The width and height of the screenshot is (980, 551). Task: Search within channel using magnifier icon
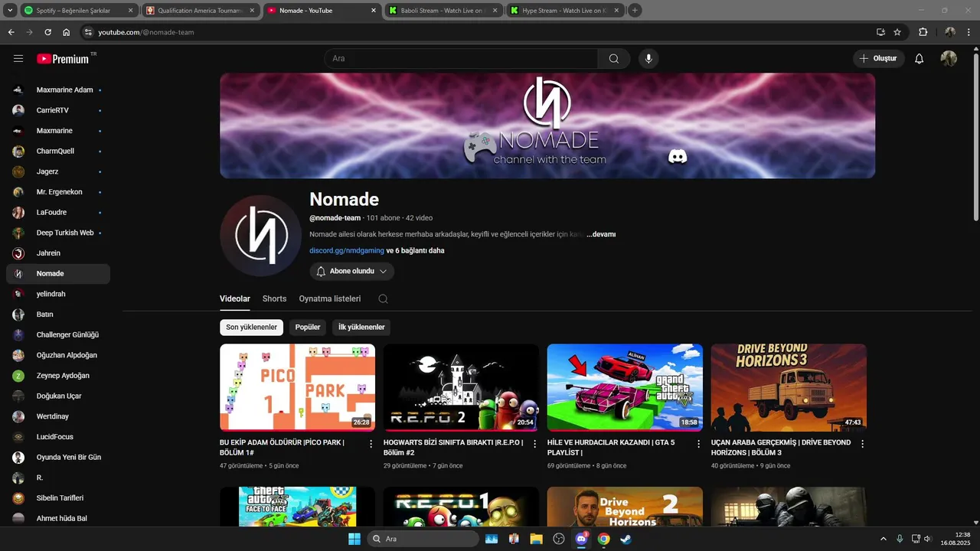[x=383, y=298]
